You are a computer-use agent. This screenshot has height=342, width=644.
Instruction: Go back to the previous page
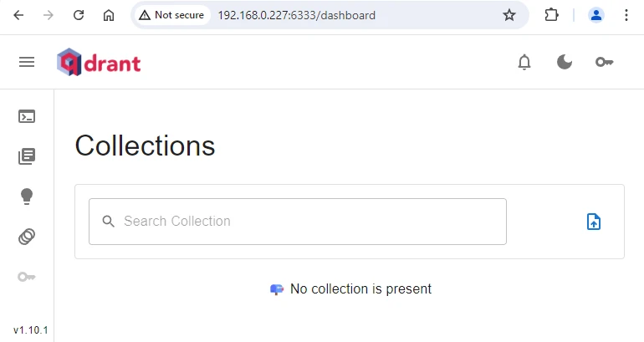click(x=19, y=15)
